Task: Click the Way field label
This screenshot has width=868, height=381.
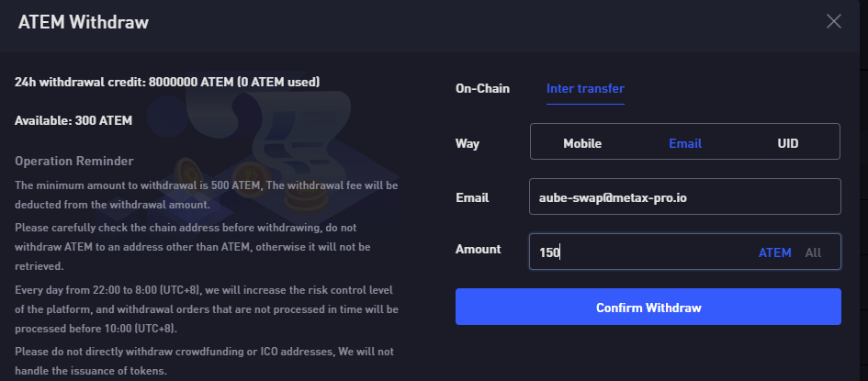Action: (x=468, y=143)
